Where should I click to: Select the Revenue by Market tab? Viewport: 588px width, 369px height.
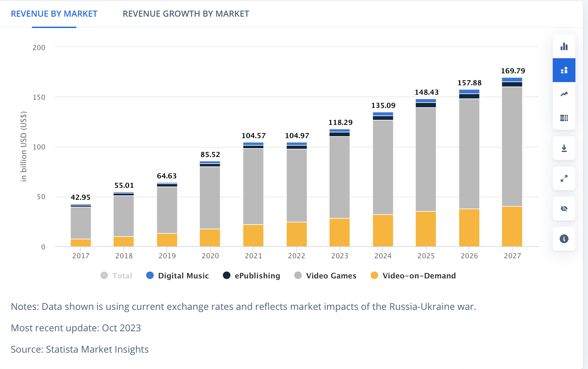54,14
